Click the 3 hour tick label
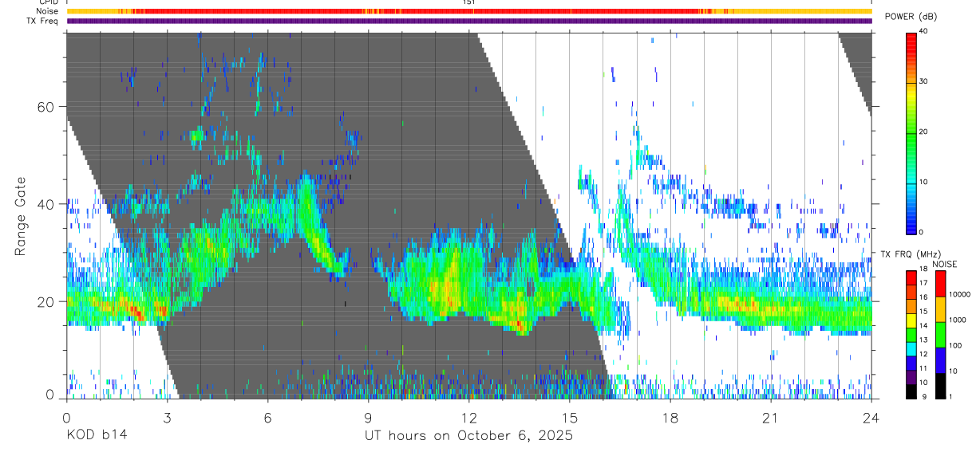 [x=167, y=418]
